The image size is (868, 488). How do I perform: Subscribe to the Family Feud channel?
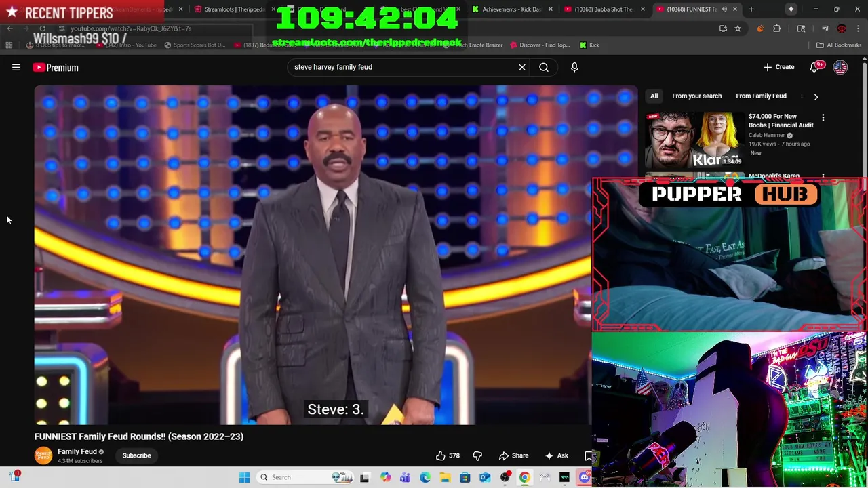click(136, 455)
